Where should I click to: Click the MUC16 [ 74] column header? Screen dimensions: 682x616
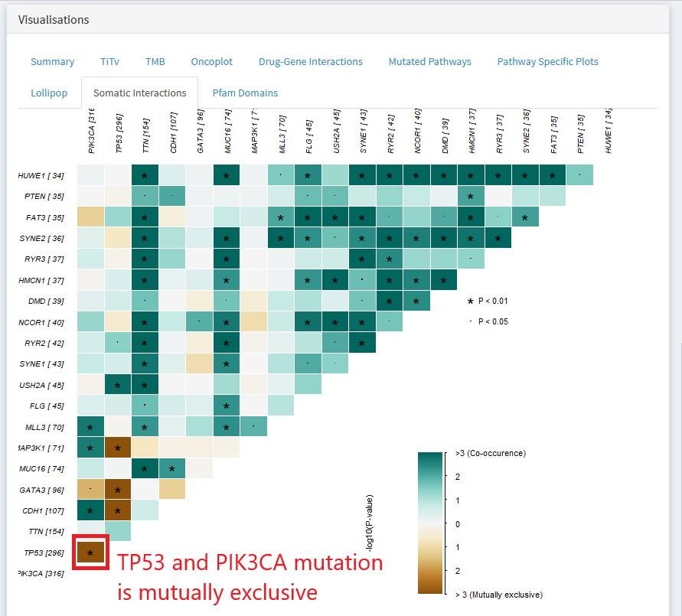[227, 132]
